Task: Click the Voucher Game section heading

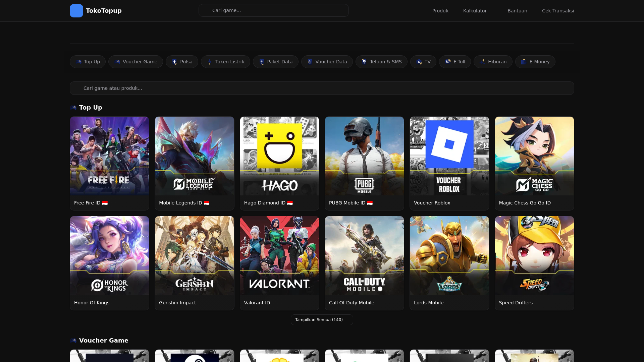Action: tap(104, 341)
